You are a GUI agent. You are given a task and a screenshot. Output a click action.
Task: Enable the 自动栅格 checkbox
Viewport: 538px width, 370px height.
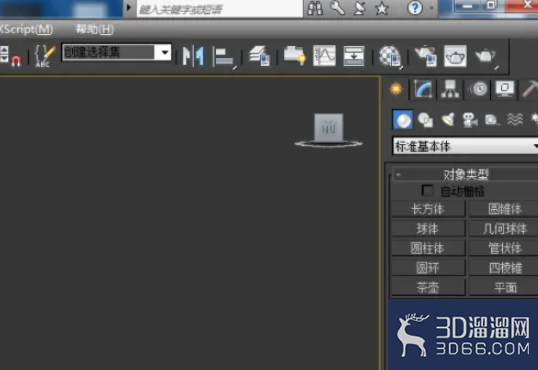427,190
